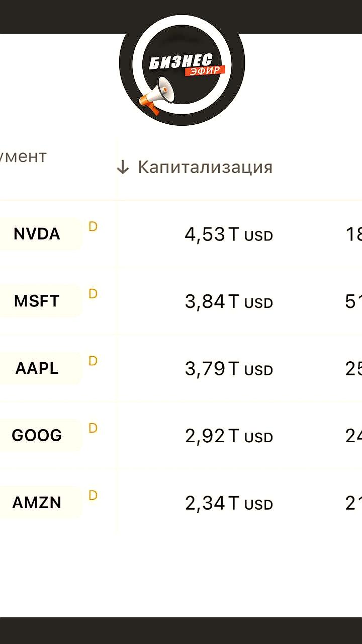
Task: Click the D badge beside MSFT
Action: click(x=93, y=294)
